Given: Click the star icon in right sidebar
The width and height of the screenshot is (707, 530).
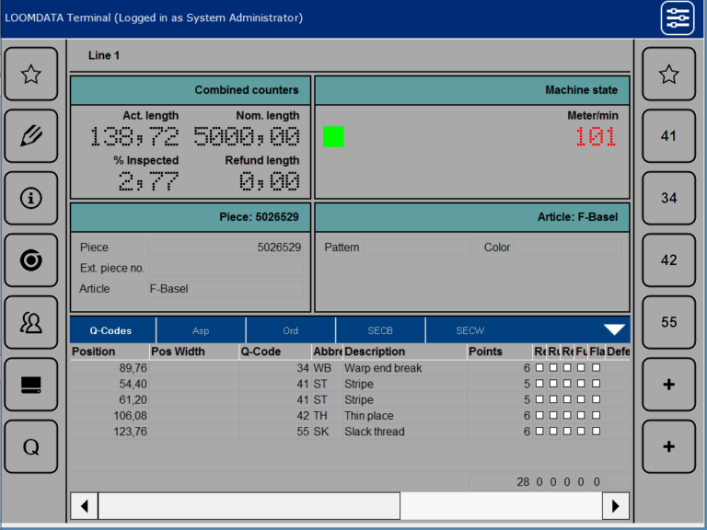Looking at the screenshot, I should (669, 74).
